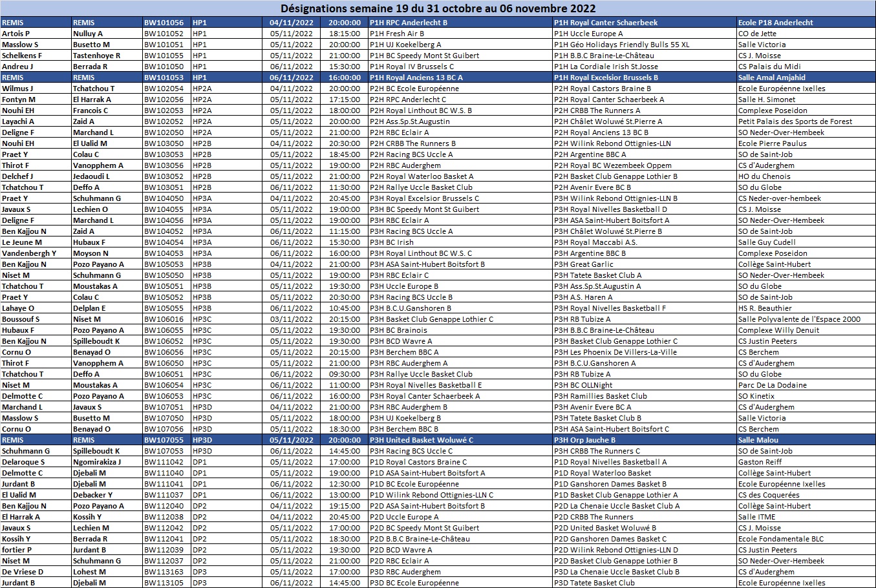Click the "P3H Royal Maccabi A.S." team cell

[595, 242]
